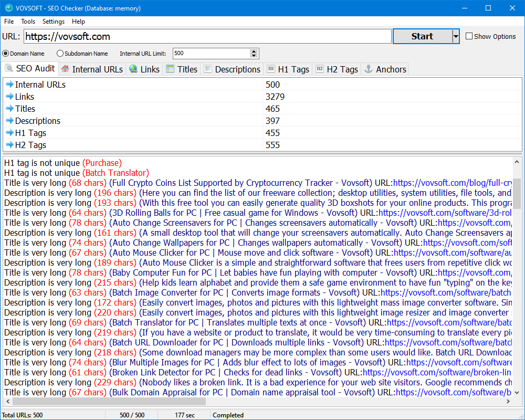This screenshot has width=525, height=420.
Task: Open the File menu
Action: coord(9,22)
